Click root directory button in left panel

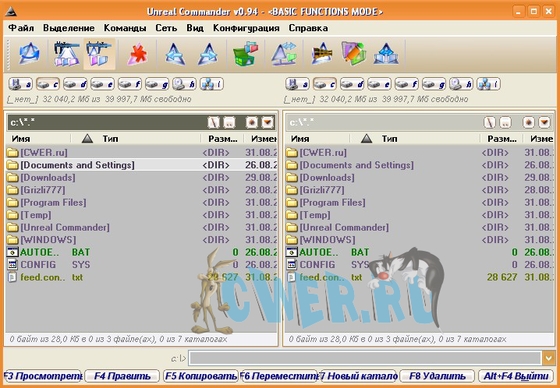(x=213, y=123)
